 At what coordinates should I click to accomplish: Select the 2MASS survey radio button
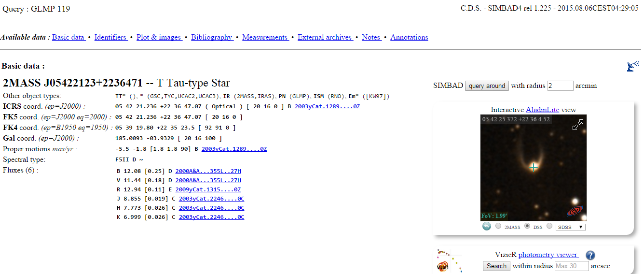click(x=498, y=226)
